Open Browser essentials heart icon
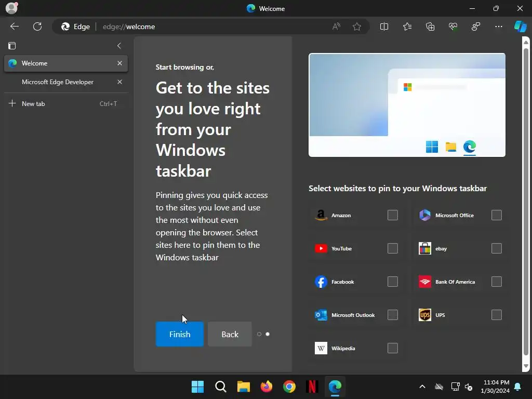Screen dimensions: 532x399 pyautogui.click(x=453, y=26)
